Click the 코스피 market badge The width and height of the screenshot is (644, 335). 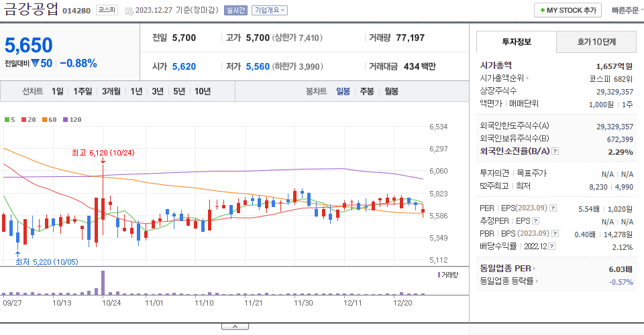tap(107, 10)
